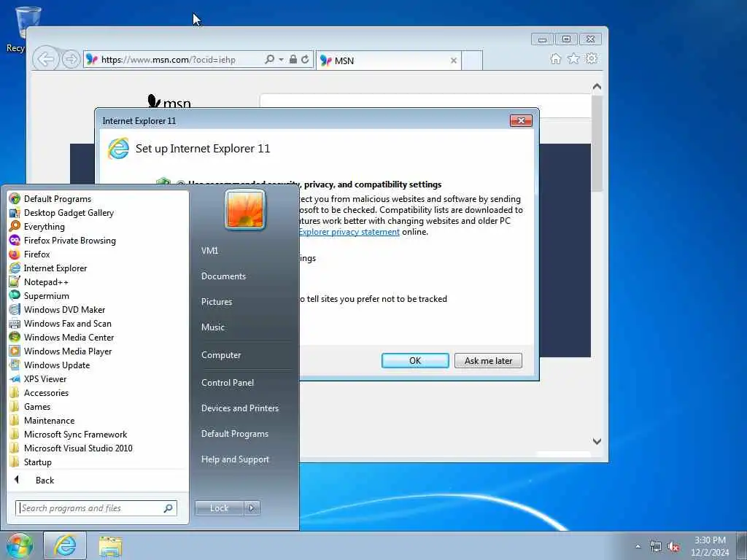Open Help and Support
This screenshot has width=747, height=560.
[235, 459]
